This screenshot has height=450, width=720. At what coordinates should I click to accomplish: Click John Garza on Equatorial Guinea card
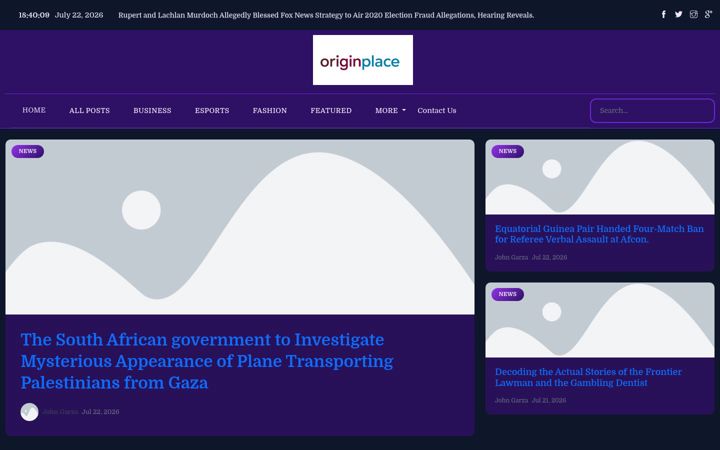tap(511, 257)
